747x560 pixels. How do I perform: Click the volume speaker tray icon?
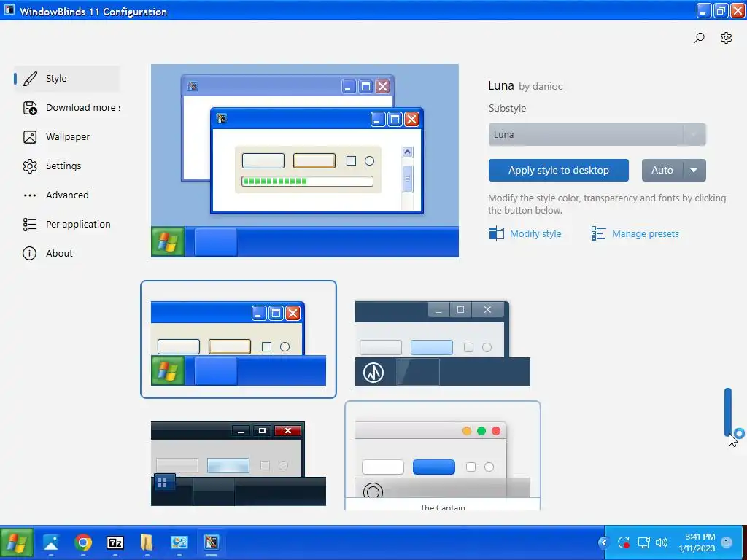pyautogui.click(x=661, y=542)
